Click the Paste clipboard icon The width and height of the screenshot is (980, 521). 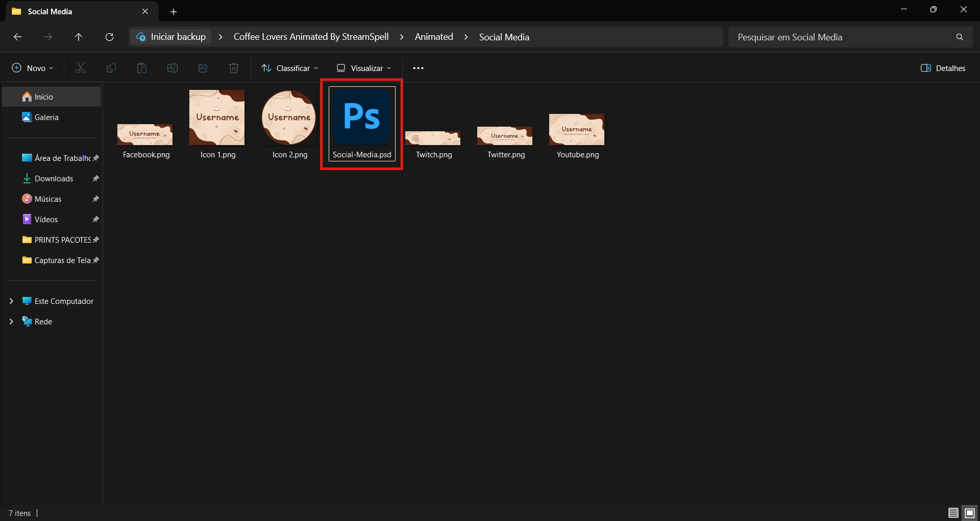(x=142, y=68)
